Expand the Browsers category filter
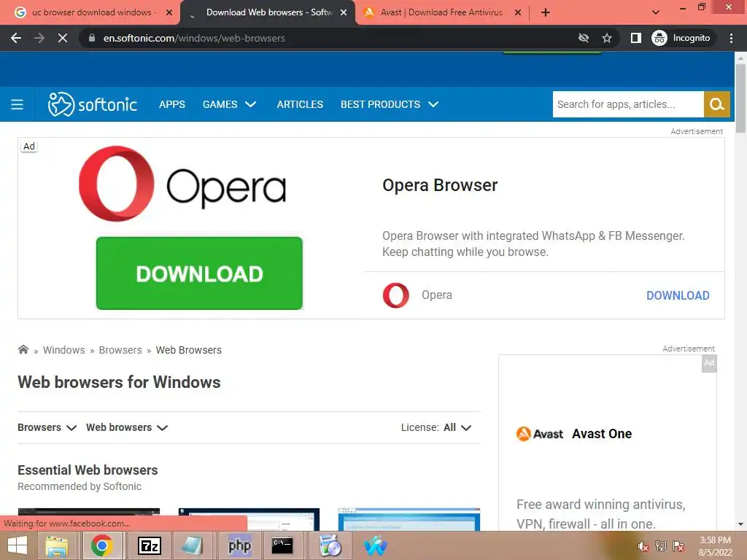The width and height of the screenshot is (747, 560). [47, 427]
